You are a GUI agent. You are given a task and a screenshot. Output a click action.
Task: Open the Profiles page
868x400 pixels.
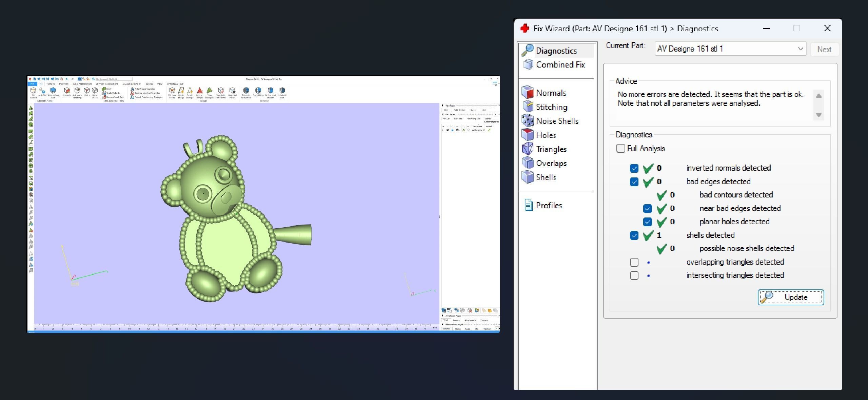549,205
